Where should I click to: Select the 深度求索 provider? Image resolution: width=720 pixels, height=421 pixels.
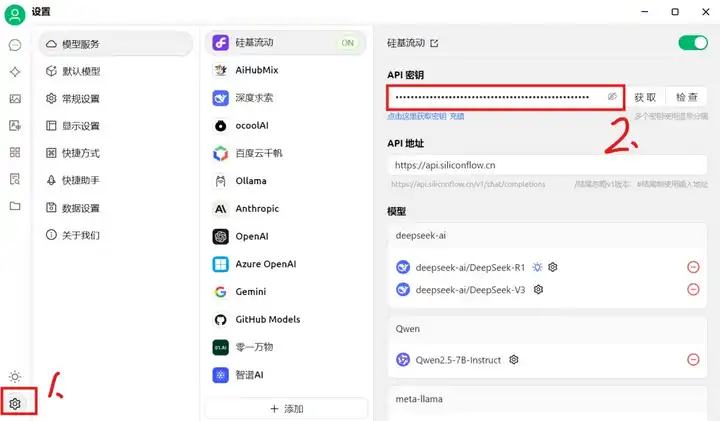[x=285, y=98]
